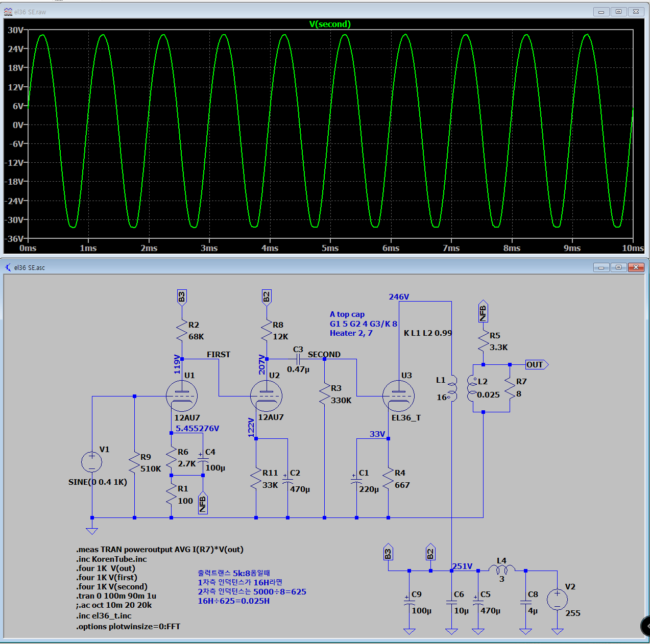
Task: Restore the el36 SE.raw waveform window
Action: (618, 12)
